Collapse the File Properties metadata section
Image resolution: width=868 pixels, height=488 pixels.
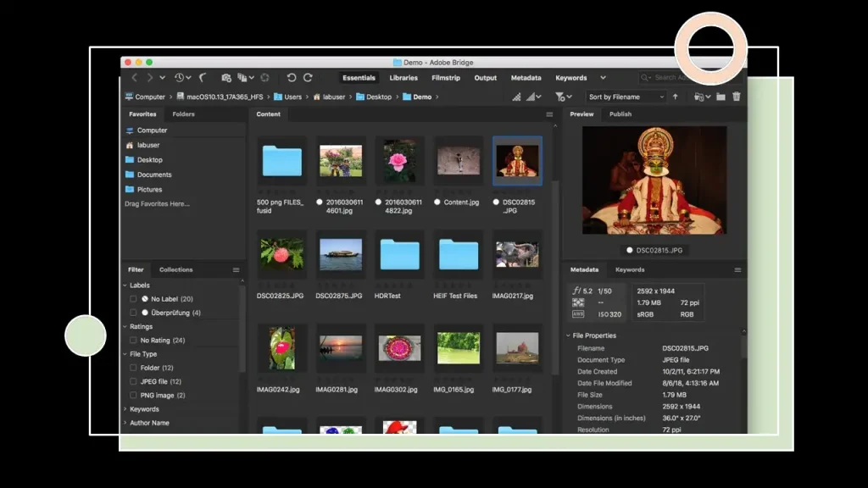[x=569, y=335]
